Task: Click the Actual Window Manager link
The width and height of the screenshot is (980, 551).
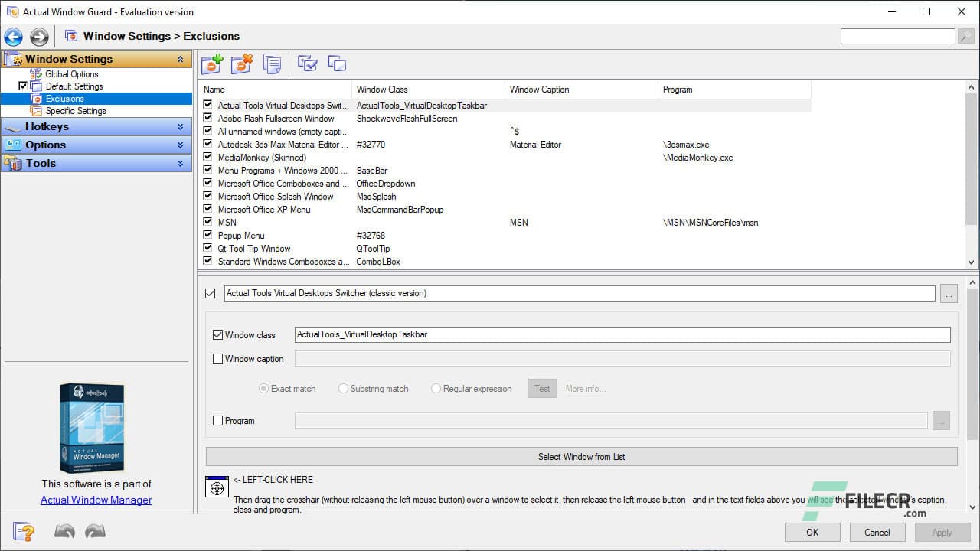Action: pos(96,500)
